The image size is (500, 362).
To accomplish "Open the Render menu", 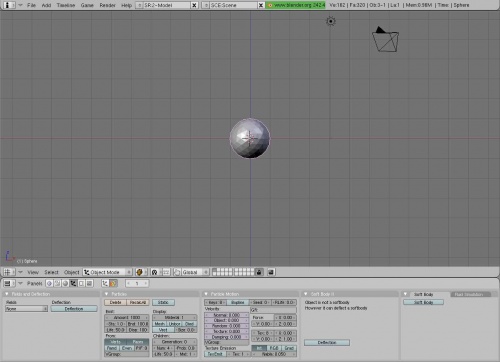I will (107, 5).
